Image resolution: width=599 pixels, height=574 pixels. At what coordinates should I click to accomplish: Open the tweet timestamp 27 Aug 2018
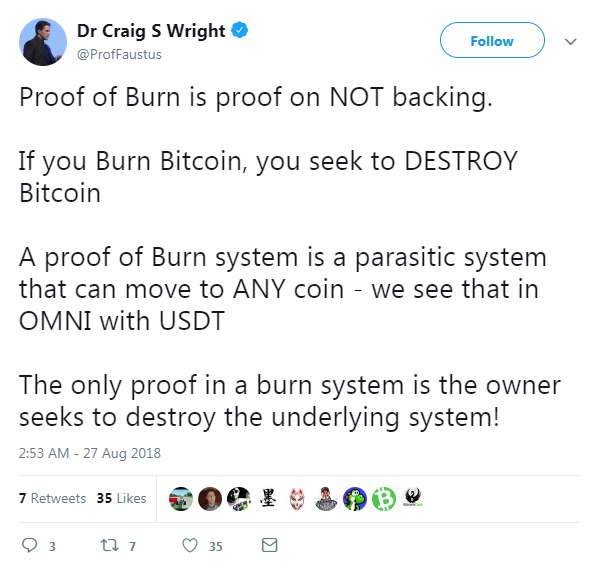click(x=89, y=453)
